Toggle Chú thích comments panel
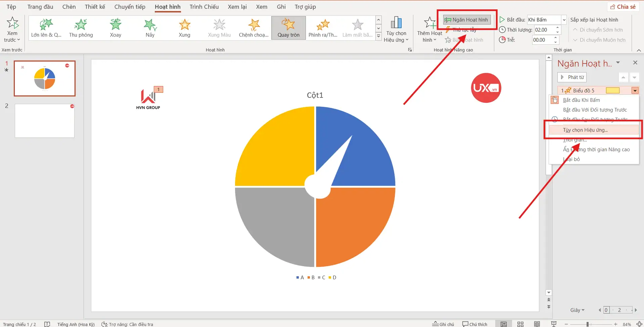The width and height of the screenshot is (644, 327). 474,324
